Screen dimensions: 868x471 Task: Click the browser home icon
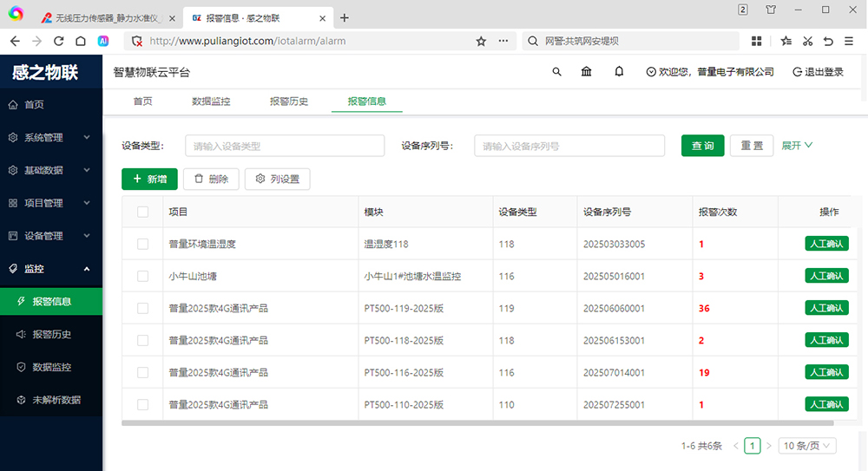point(81,41)
